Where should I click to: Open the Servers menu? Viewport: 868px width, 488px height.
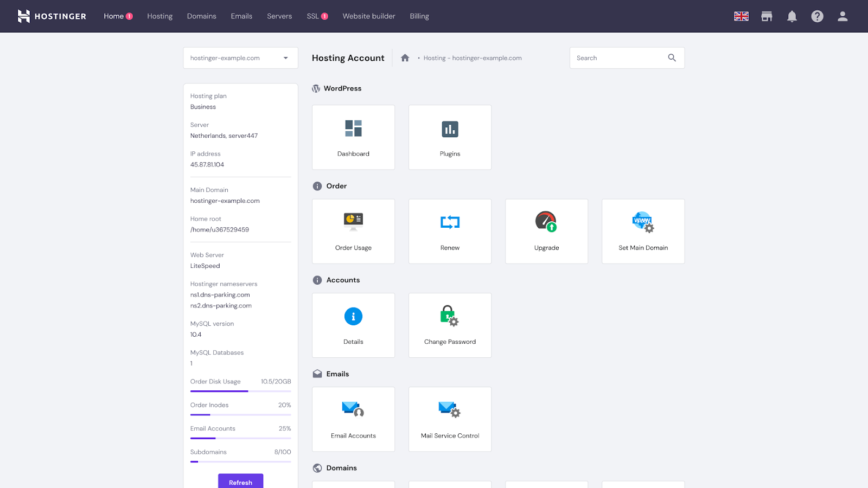279,16
